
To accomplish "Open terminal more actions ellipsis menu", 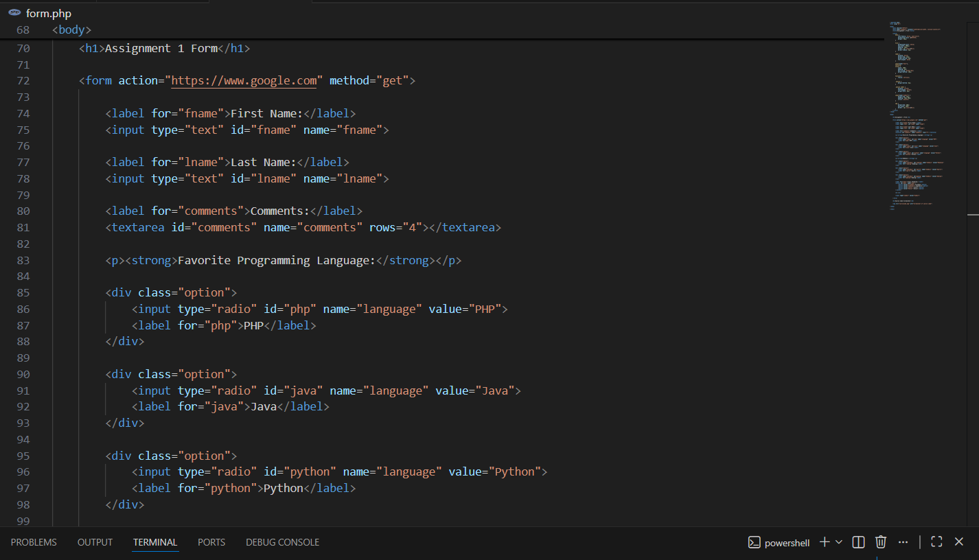I will click(x=903, y=542).
